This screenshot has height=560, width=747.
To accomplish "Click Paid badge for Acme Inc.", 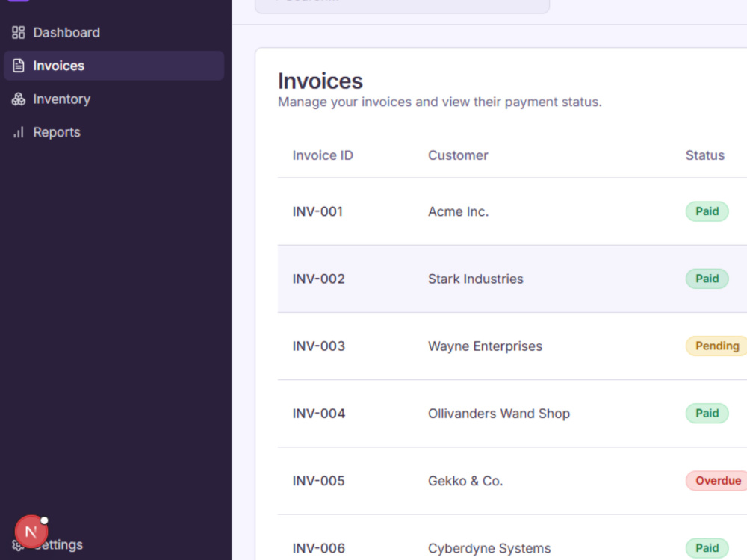I will tap(707, 211).
